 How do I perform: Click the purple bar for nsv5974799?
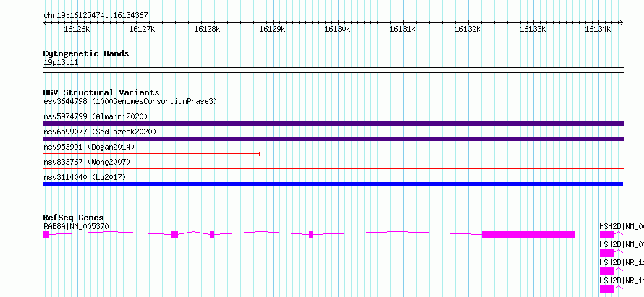pos(333,124)
